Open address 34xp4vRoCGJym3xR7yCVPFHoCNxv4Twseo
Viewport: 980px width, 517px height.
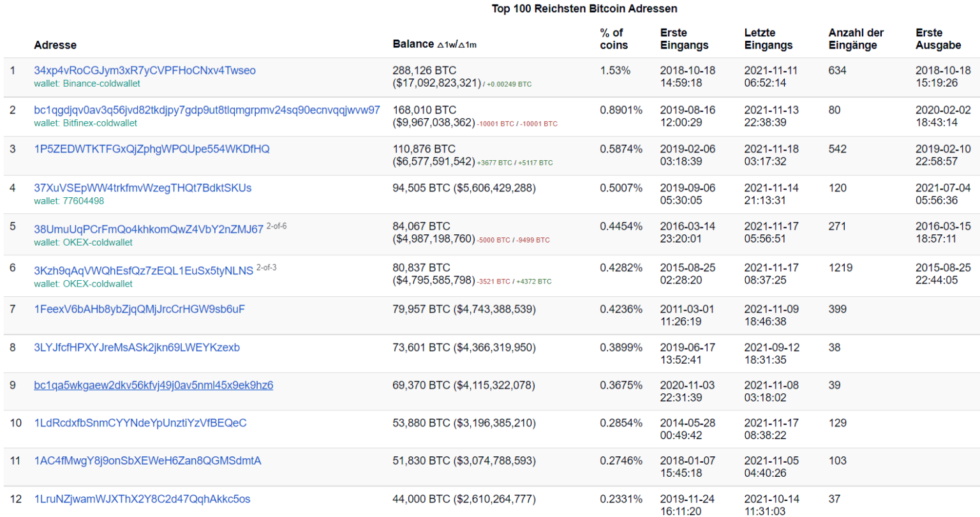145,70
